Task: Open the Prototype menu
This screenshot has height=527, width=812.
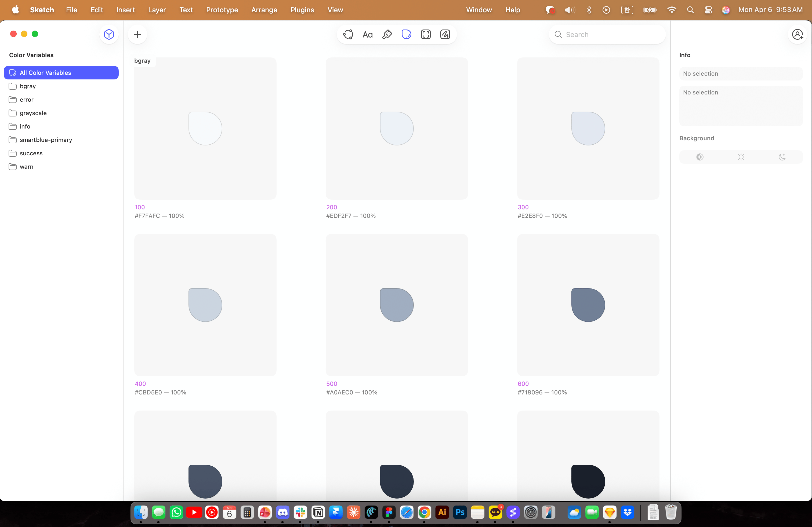Action: tap(222, 10)
